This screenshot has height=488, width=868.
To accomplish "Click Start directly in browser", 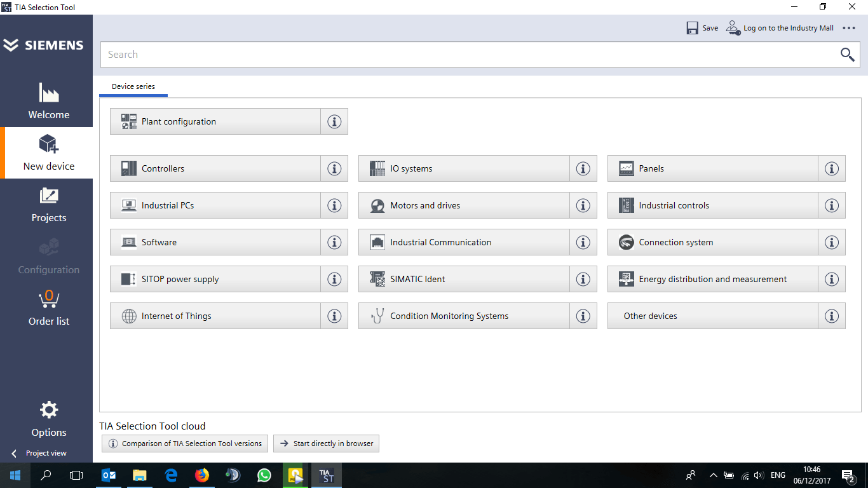I will click(327, 444).
